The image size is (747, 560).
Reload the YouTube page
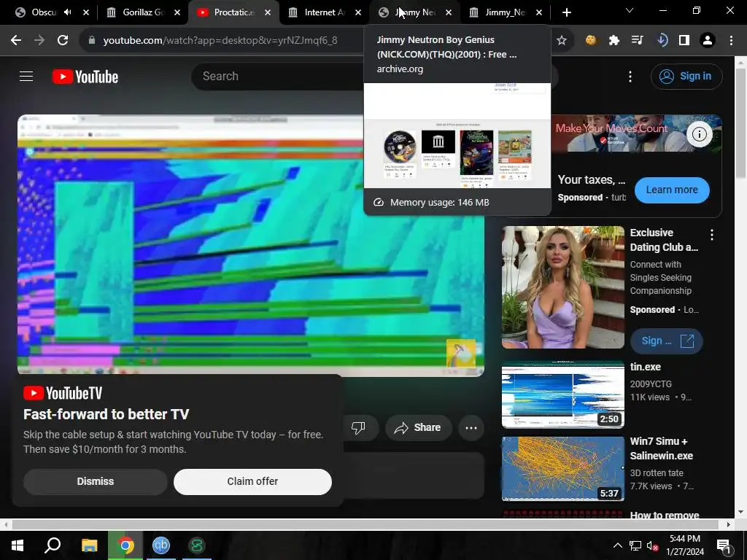[x=63, y=41]
